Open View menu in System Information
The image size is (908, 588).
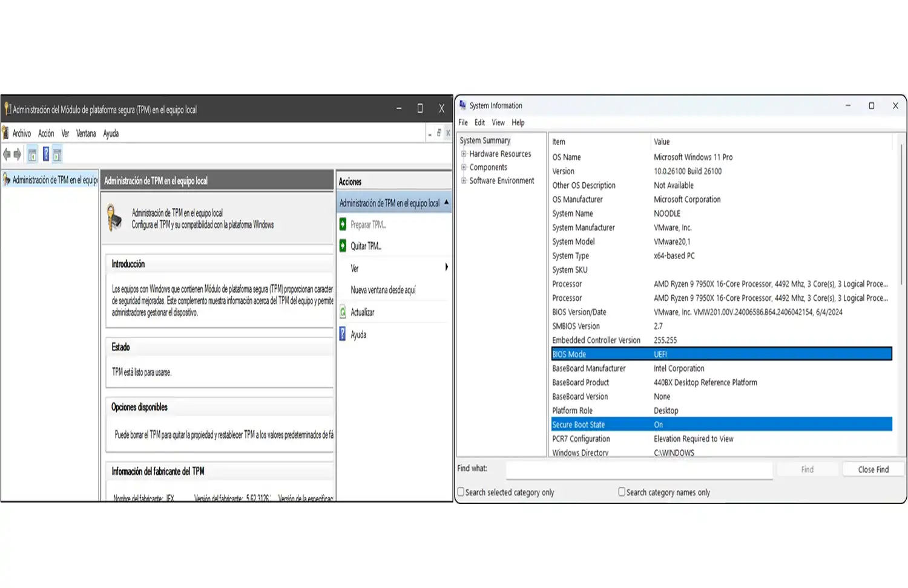498,122
